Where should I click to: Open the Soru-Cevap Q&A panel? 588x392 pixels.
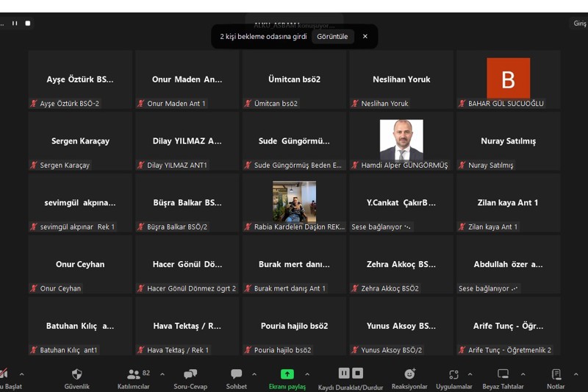coord(190,378)
